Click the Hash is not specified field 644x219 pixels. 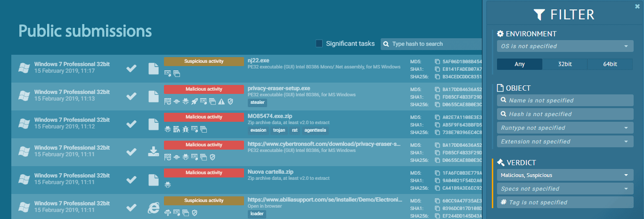point(565,114)
